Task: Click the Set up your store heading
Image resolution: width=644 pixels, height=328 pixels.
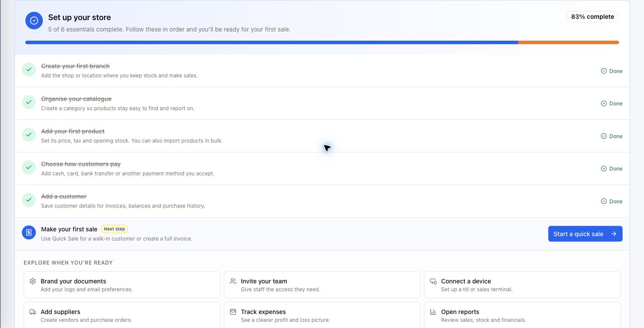Action: pos(80,17)
